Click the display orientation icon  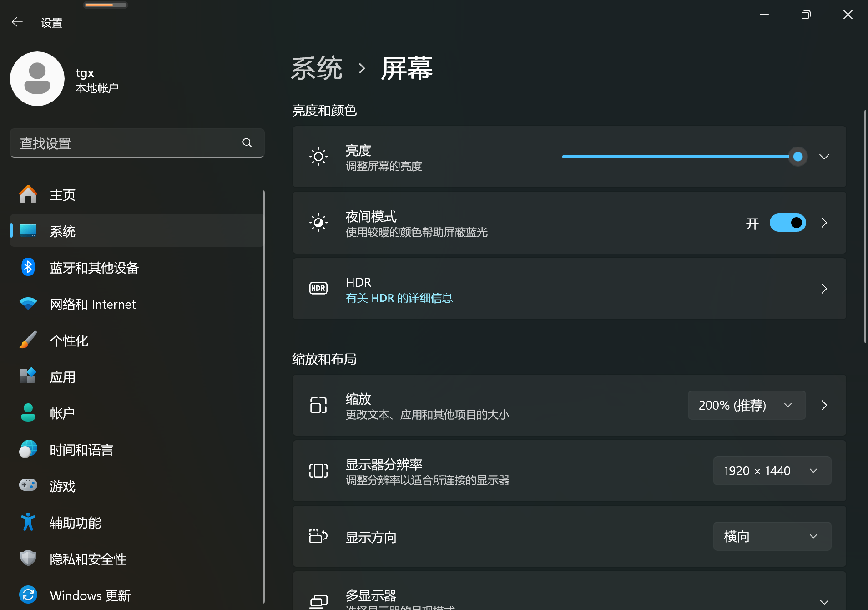tap(318, 536)
